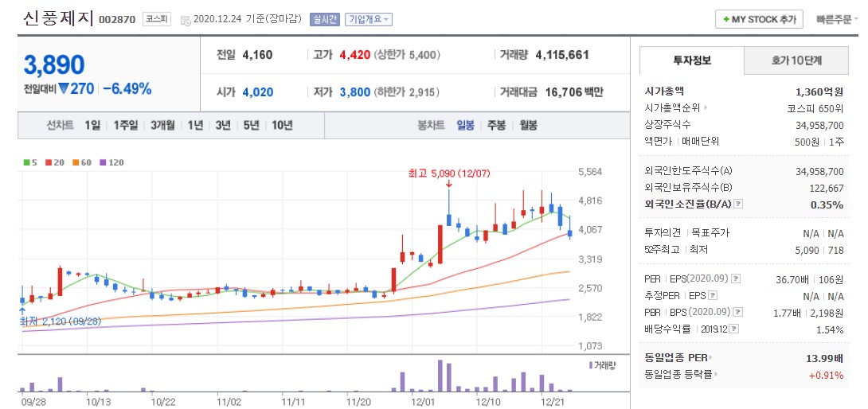Select the 10년 line chart period

[282, 125]
